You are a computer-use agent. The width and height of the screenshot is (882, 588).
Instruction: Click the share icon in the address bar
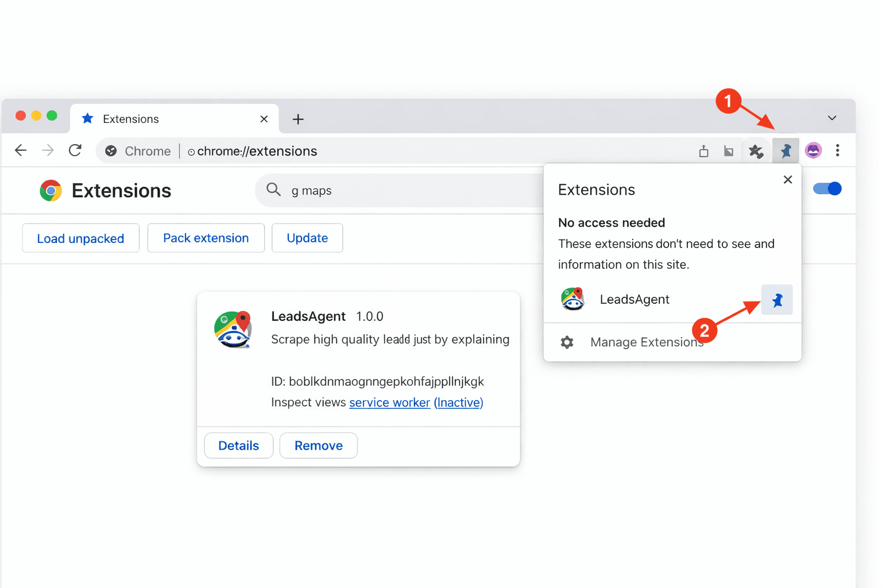703,150
